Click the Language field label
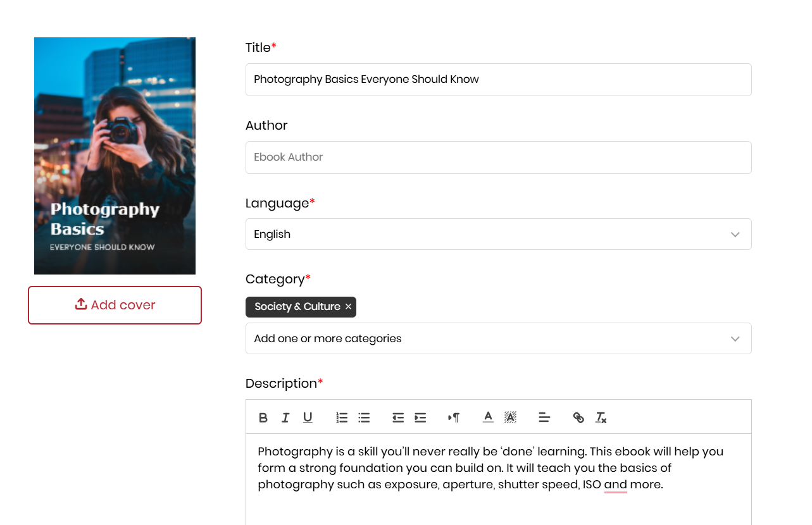 click(280, 203)
